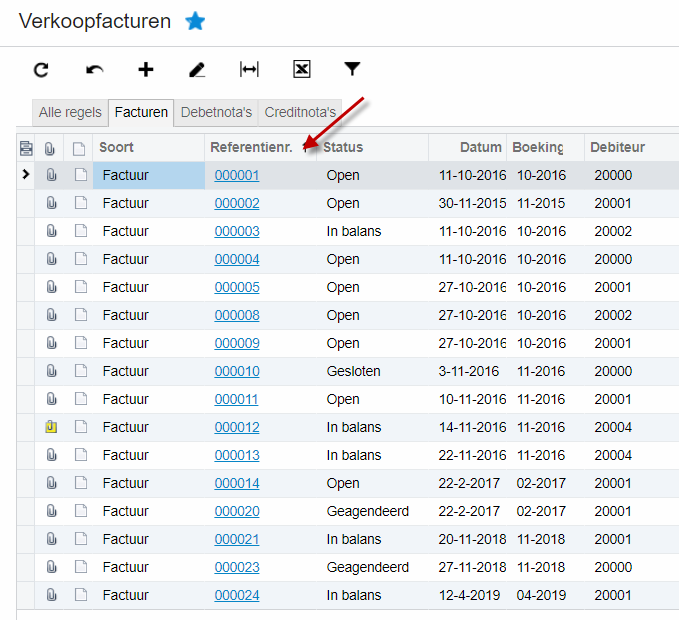Image resolution: width=679 pixels, height=620 pixels.
Task: Click date 10-11-2016 in row 000011
Action: [x=472, y=399]
